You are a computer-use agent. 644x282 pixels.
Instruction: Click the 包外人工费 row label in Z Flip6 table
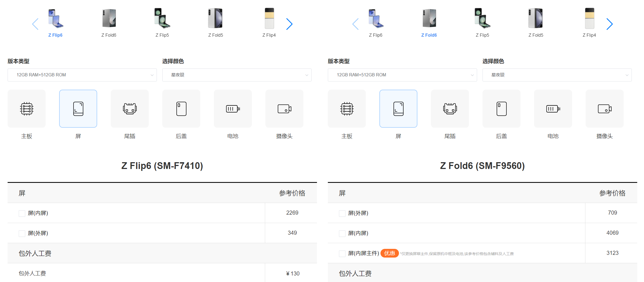pyautogui.click(x=32, y=273)
